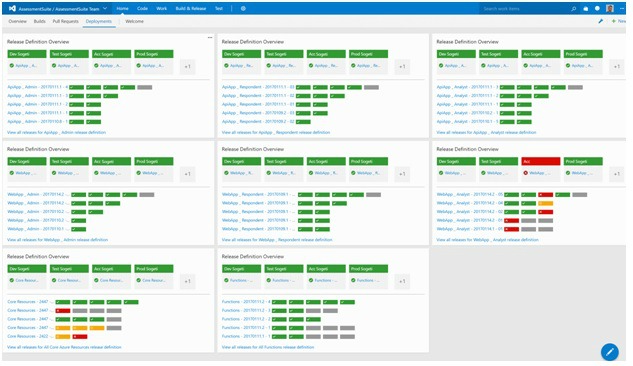Image resolution: width=633 pixels, height=366 pixels.
Task: Expand +1 environments in ApiApp Admin widget
Action: coord(187,67)
